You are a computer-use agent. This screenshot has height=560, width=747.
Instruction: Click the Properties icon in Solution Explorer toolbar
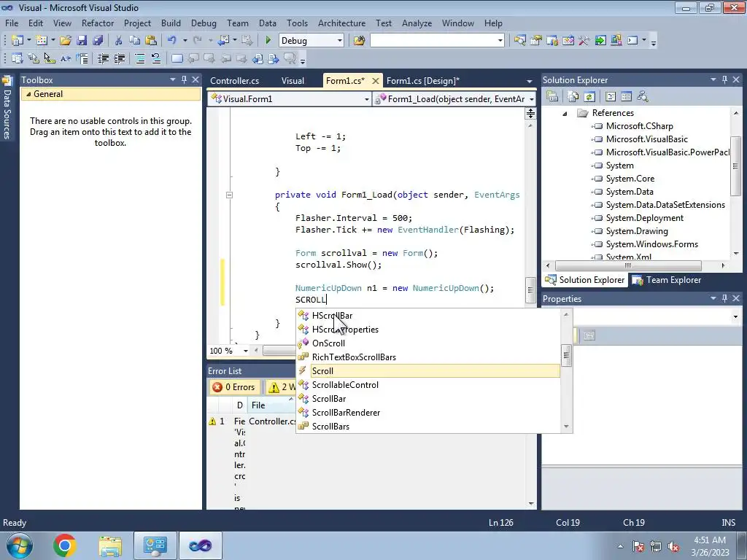tap(552, 97)
